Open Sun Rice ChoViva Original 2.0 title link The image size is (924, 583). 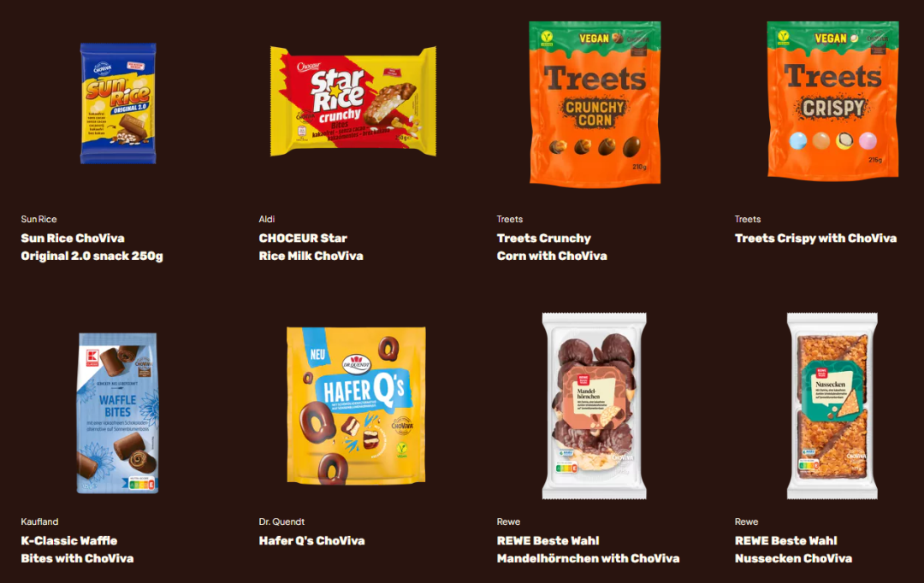tap(92, 247)
